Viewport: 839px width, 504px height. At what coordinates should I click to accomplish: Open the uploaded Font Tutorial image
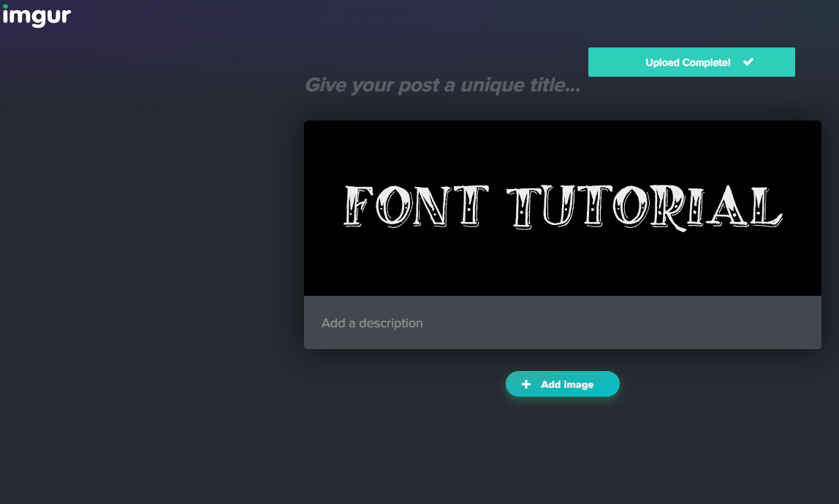click(x=562, y=208)
